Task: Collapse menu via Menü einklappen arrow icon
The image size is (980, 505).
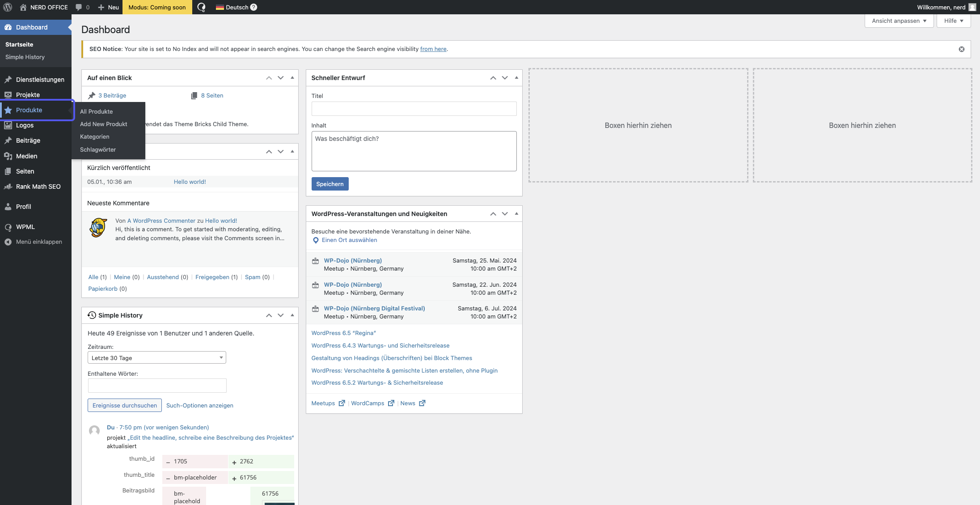Action: point(8,242)
